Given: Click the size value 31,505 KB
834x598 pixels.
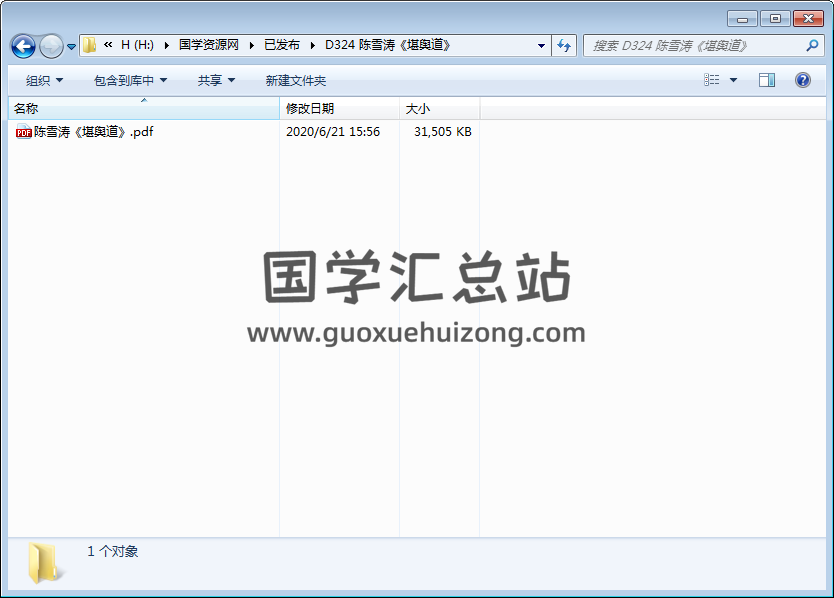Looking at the screenshot, I should (x=443, y=131).
